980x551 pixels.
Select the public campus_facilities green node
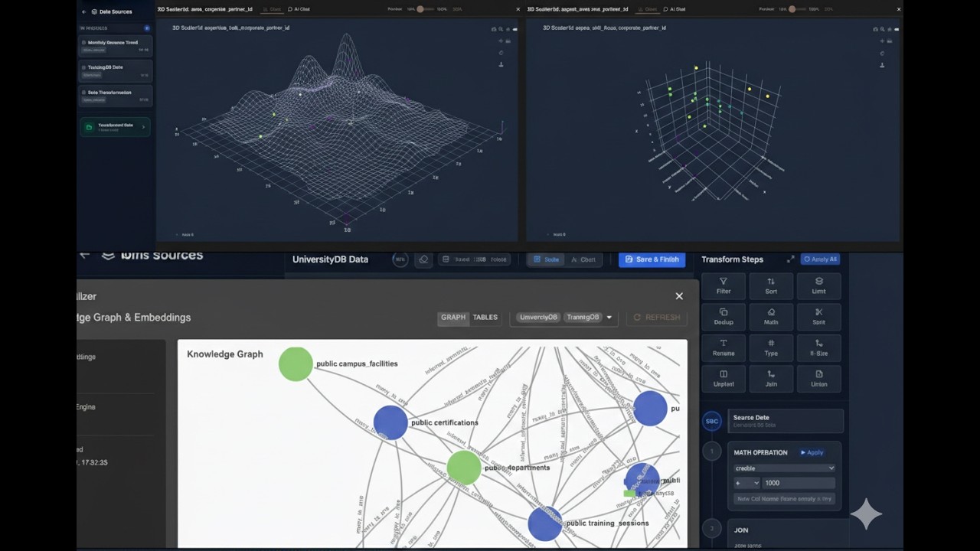click(x=296, y=364)
